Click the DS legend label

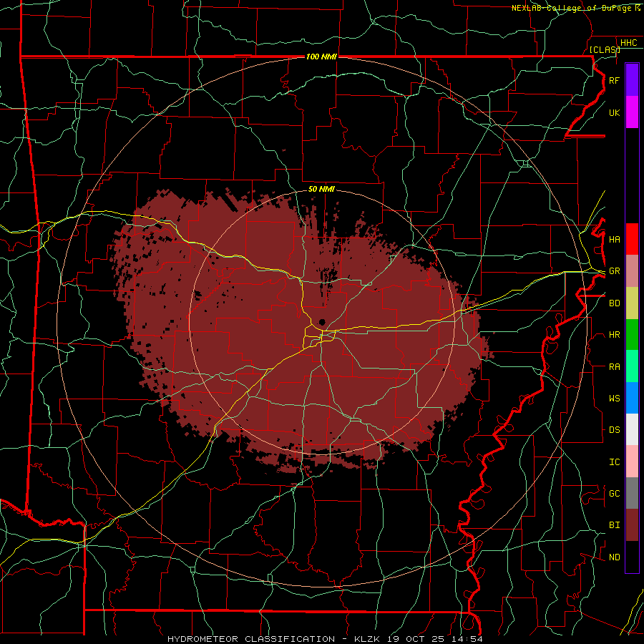(x=614, y=430)
